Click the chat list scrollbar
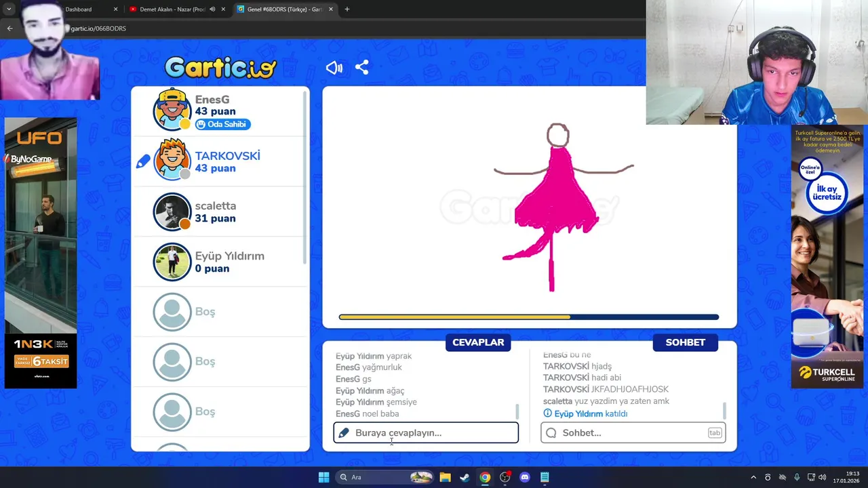The image size is (868, 488). [x=725, y=411]
